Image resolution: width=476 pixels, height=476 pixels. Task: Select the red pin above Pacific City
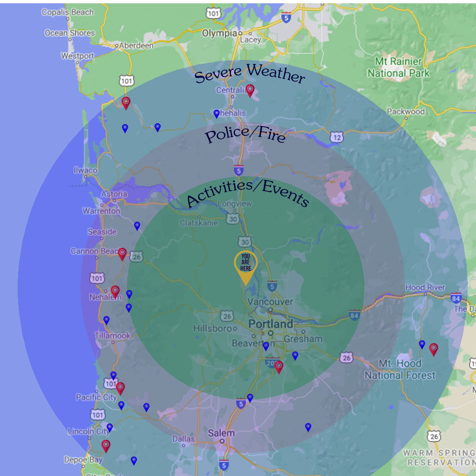(x=120, y=389)
